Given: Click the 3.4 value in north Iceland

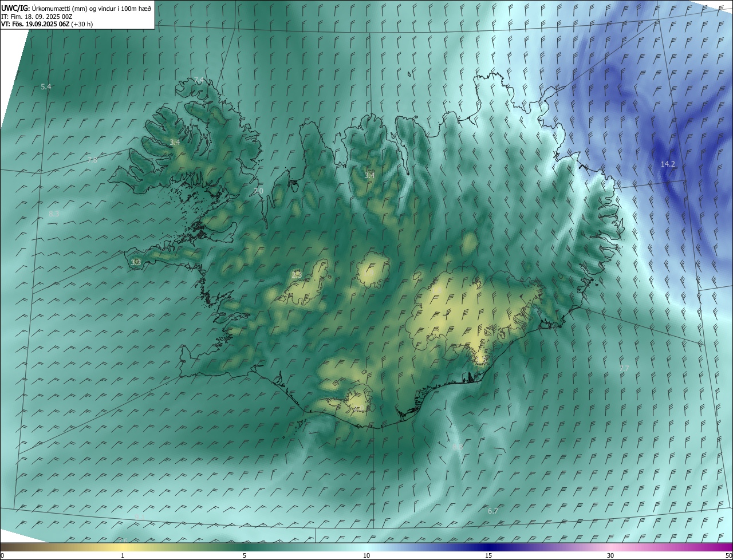Looking at the screenshot, I should [x=369, y=175].
